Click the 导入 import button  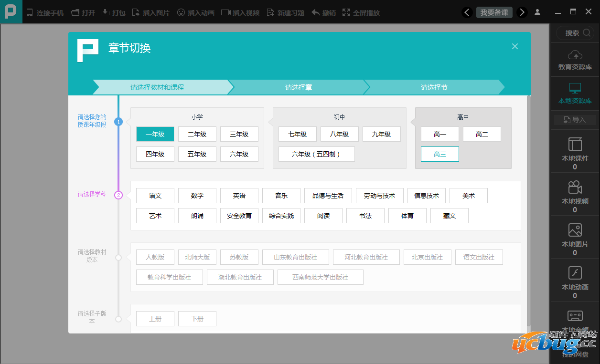(x=575, y=120)
